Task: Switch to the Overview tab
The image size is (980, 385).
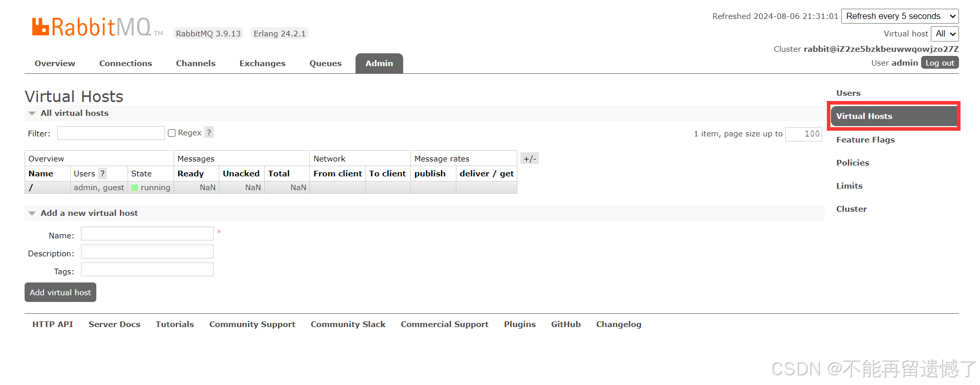Action: click(55, 63)
